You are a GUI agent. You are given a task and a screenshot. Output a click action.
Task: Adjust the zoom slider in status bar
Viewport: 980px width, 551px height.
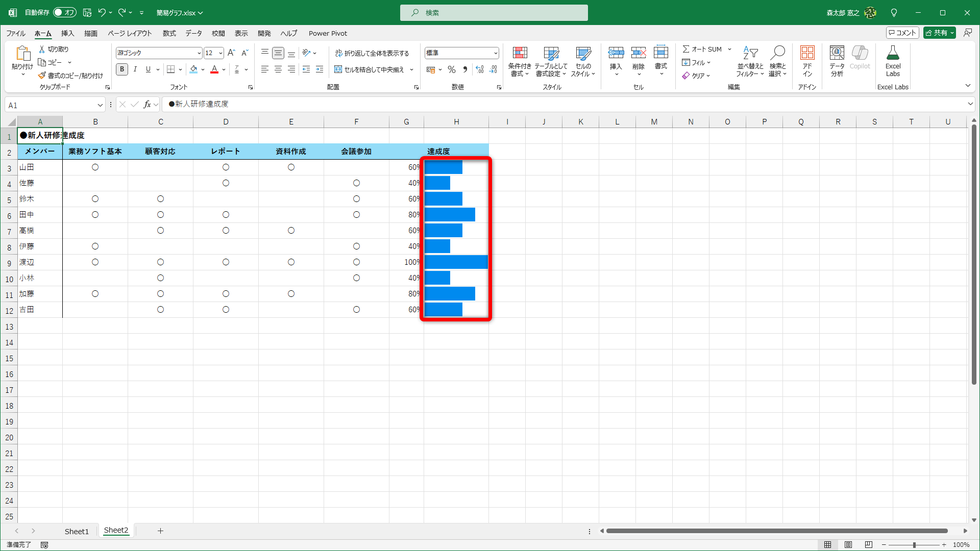[914, 545]
